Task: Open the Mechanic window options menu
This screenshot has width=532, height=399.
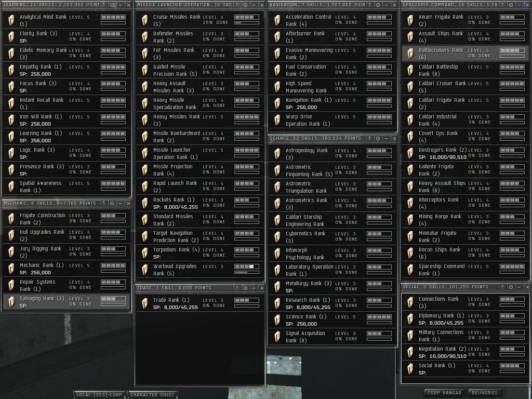Action: tap(104, 203)
